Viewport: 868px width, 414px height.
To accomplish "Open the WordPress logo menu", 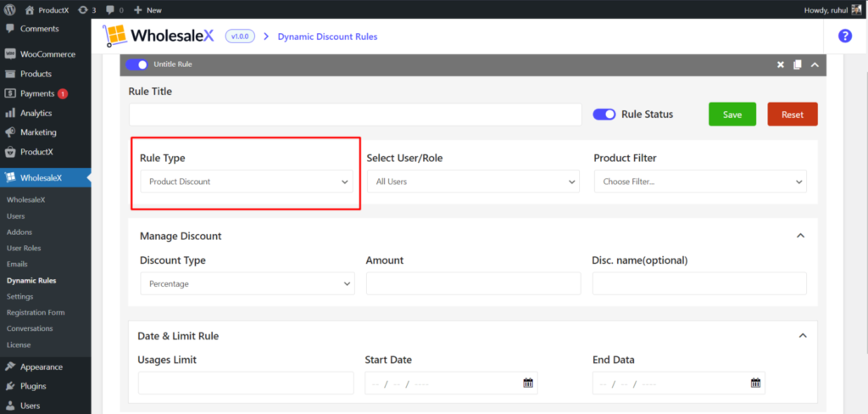I will tap(9, 9).
